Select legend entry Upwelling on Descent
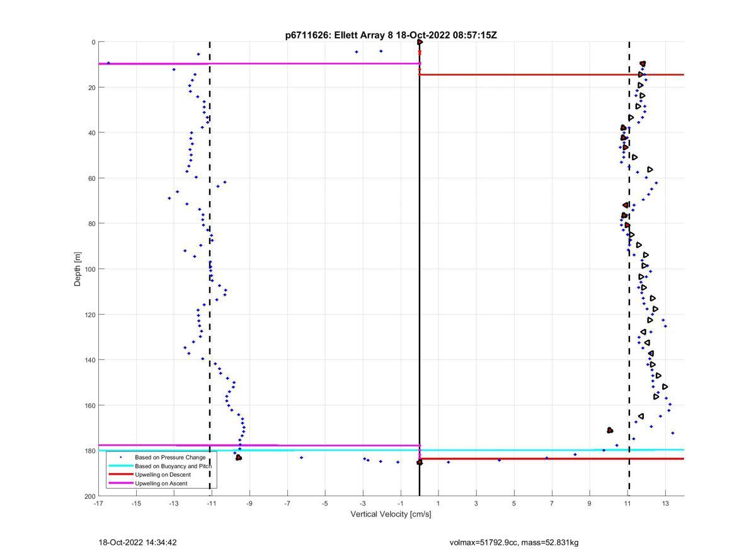This screenshot has height=558, width=756. pos(163,475)
